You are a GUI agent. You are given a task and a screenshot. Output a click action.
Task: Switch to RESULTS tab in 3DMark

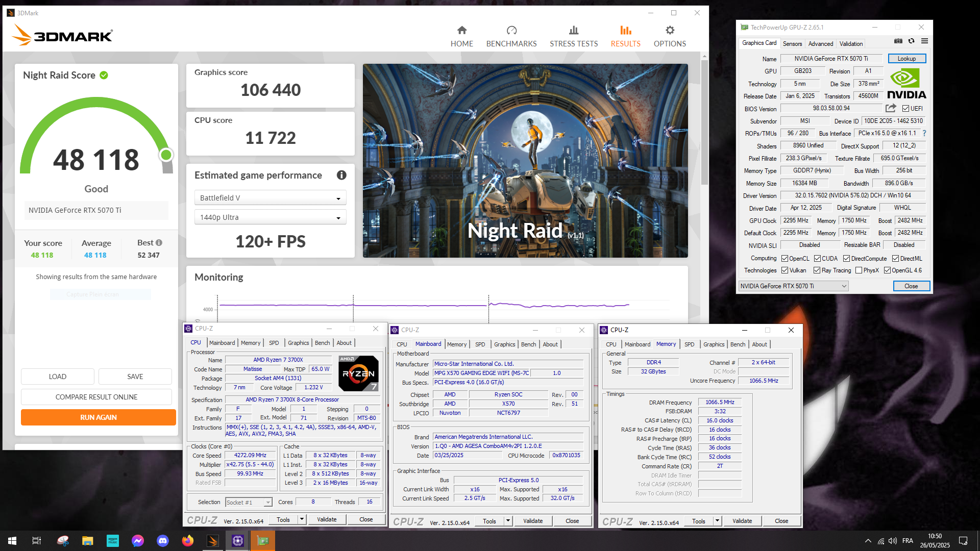[625, 36]
